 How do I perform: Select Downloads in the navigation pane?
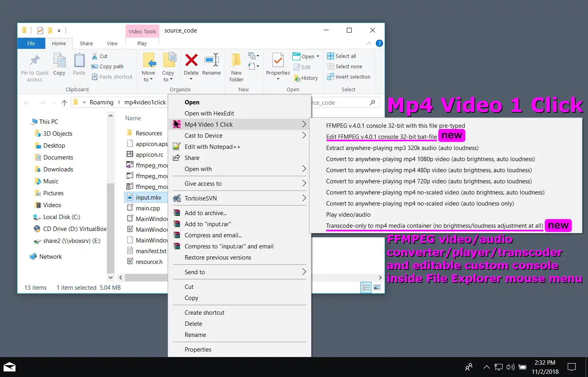(58, 169)
